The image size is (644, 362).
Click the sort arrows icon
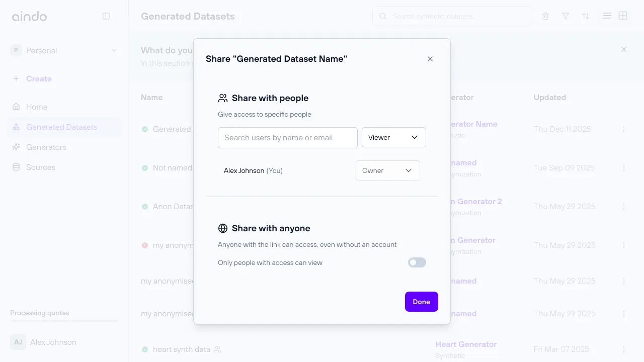click(x=585, y=16)
